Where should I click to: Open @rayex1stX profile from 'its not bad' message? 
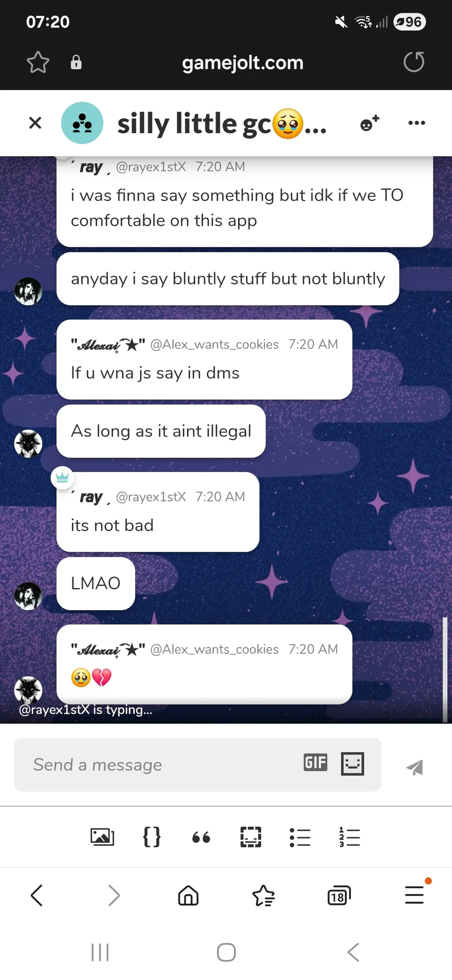tap(151, 497)
